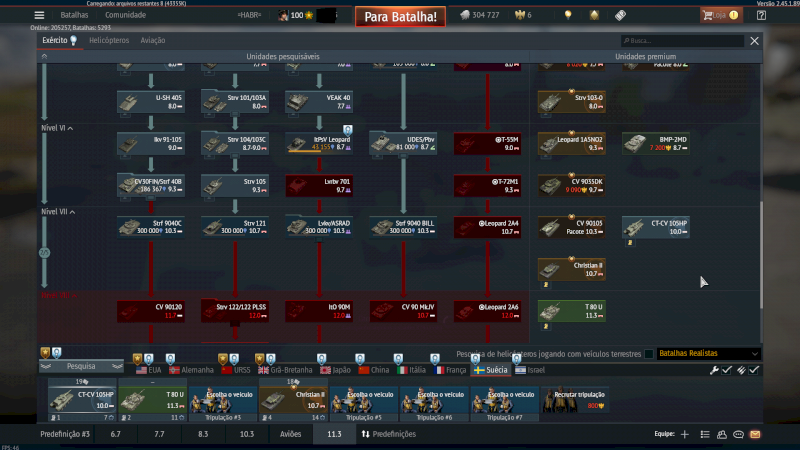800x450 pixels.
Task: Select the Strv 122/122 PLSS tank
Action: (x=235, y=311)
